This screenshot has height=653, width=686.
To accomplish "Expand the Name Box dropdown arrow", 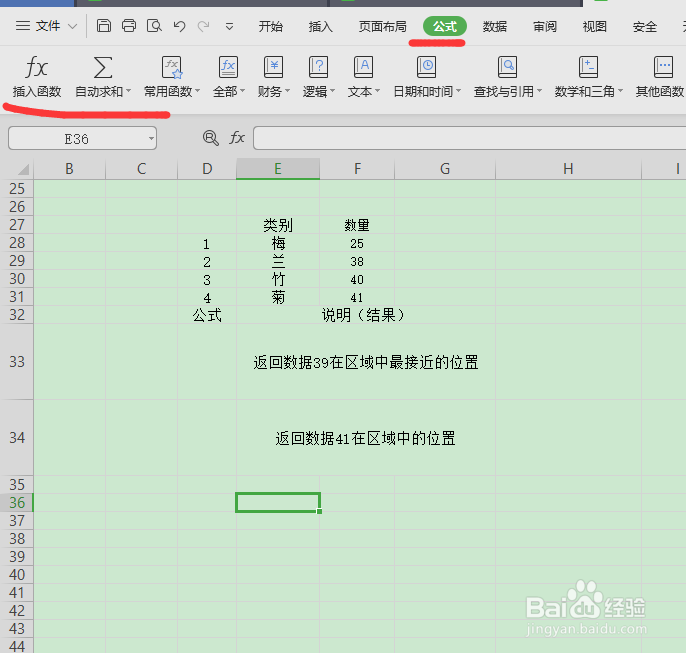I will [151, 138].
